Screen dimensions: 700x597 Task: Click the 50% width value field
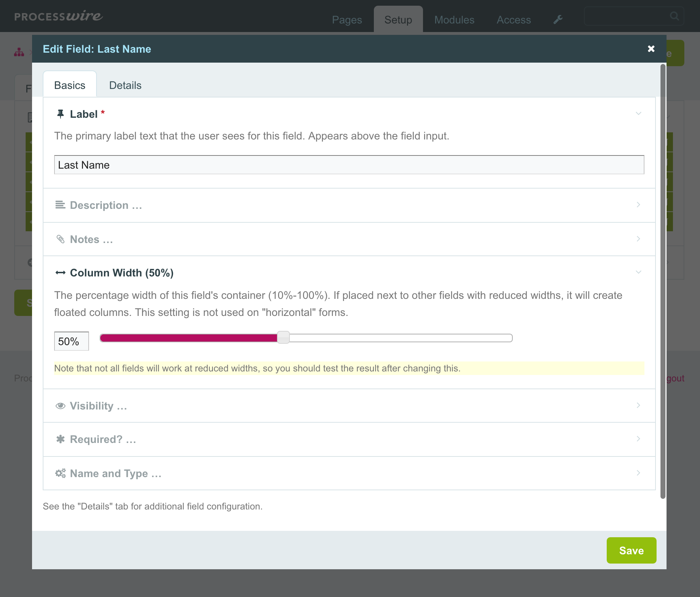72,341
